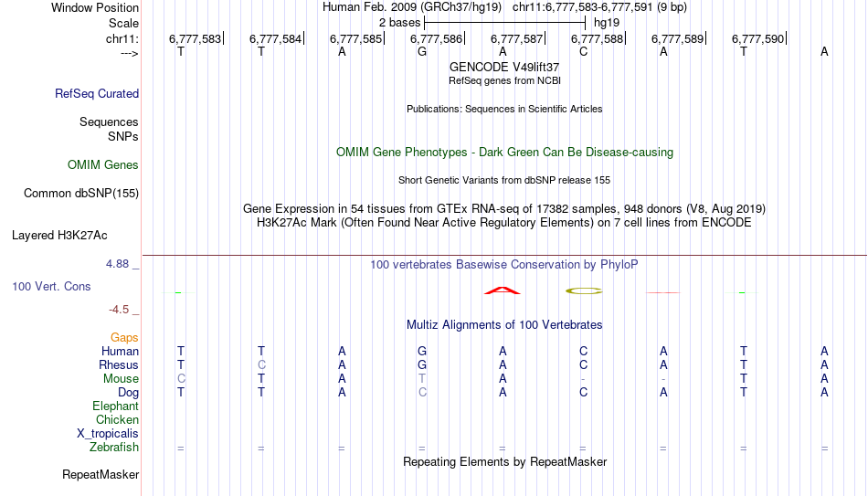Screen dimensions: 868x496
Task: Click reference base G under 6,777,586
Action: pos(422,52)
